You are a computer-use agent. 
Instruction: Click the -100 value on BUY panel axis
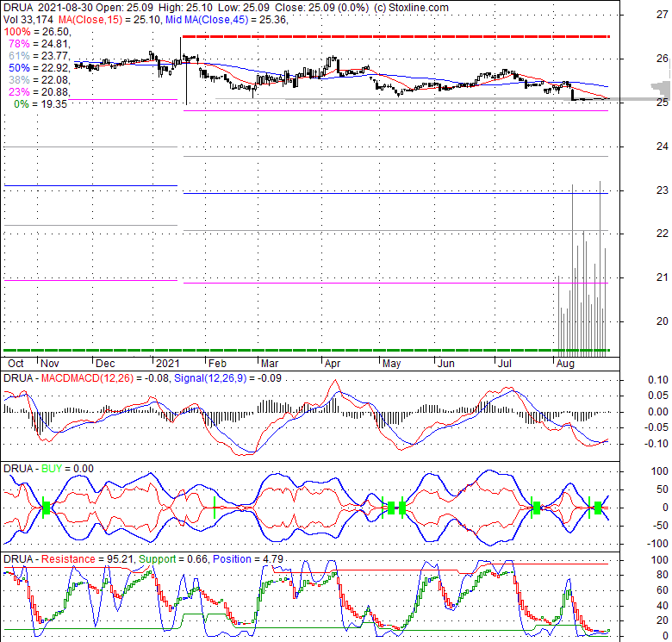click(x=657, y=544)
